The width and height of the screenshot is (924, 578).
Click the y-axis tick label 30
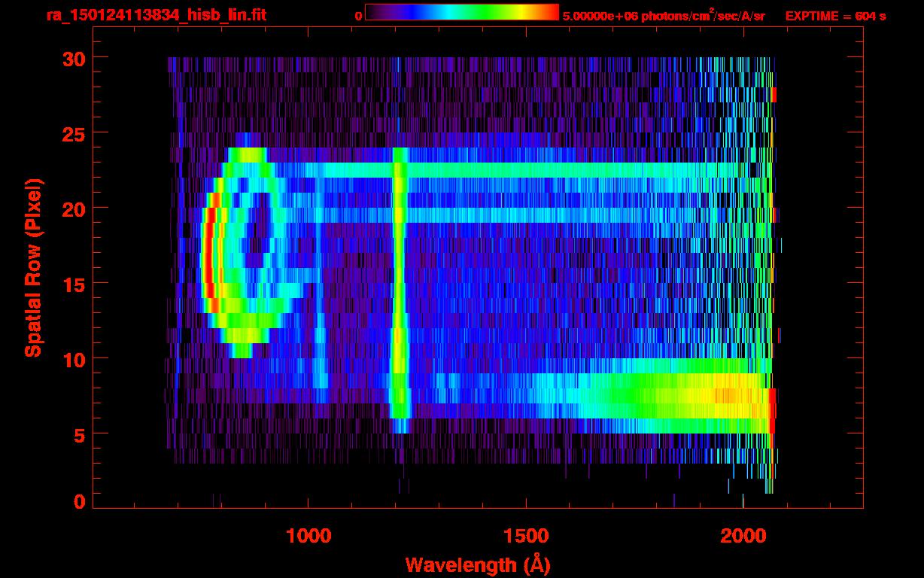(x=72, y=58)
